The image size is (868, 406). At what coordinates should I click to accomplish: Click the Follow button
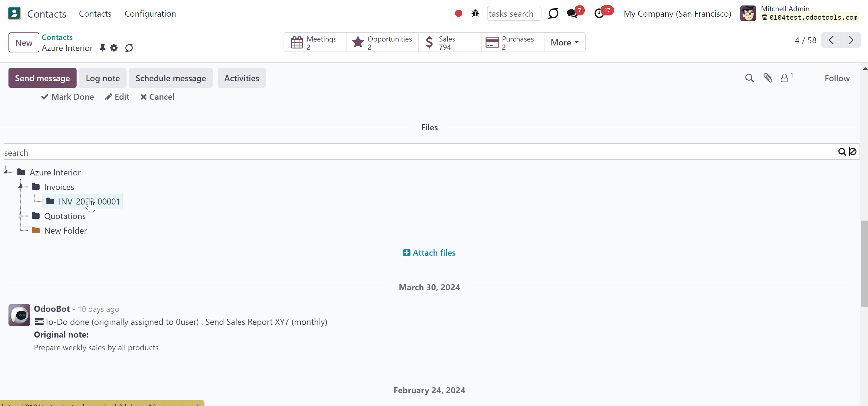pos(837,78)
